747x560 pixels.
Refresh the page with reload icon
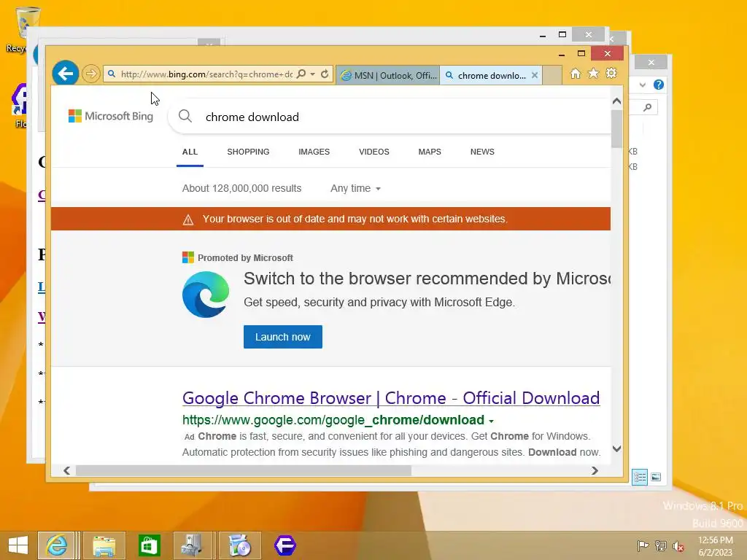(x=325, y=74)
